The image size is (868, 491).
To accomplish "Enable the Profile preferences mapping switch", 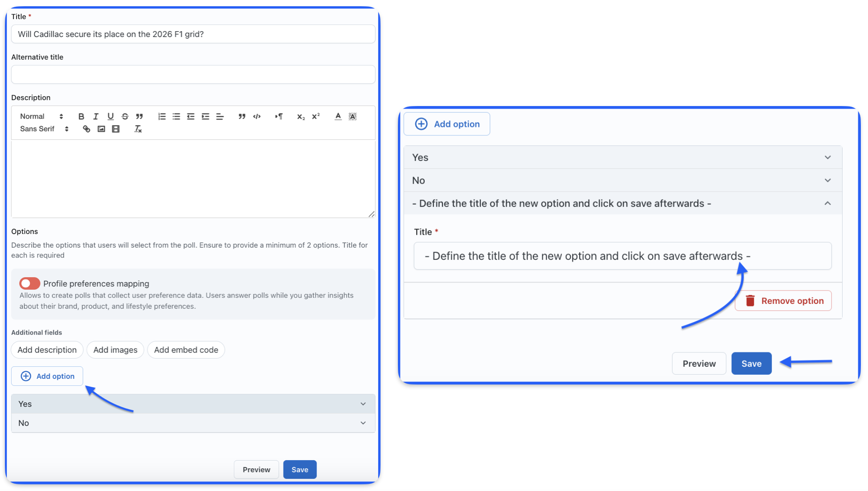I will pyautogui.click(x=29, y=283).
